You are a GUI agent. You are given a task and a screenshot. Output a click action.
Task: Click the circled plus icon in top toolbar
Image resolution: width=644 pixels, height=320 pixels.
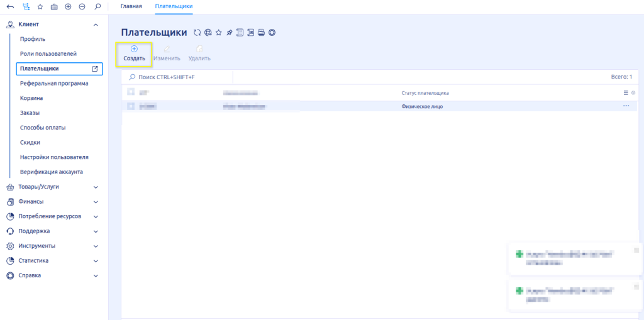coord(68,6)
